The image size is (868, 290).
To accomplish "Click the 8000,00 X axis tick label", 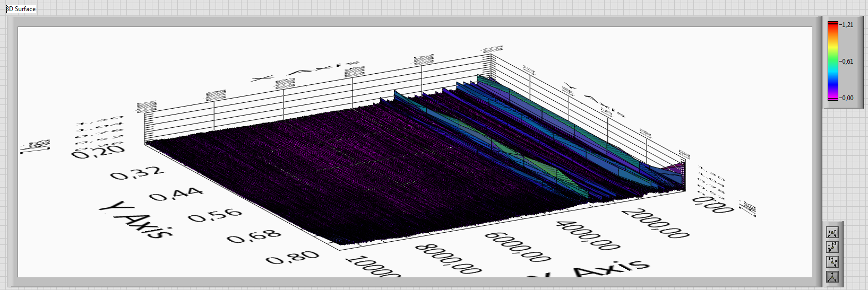I will 449,259.
